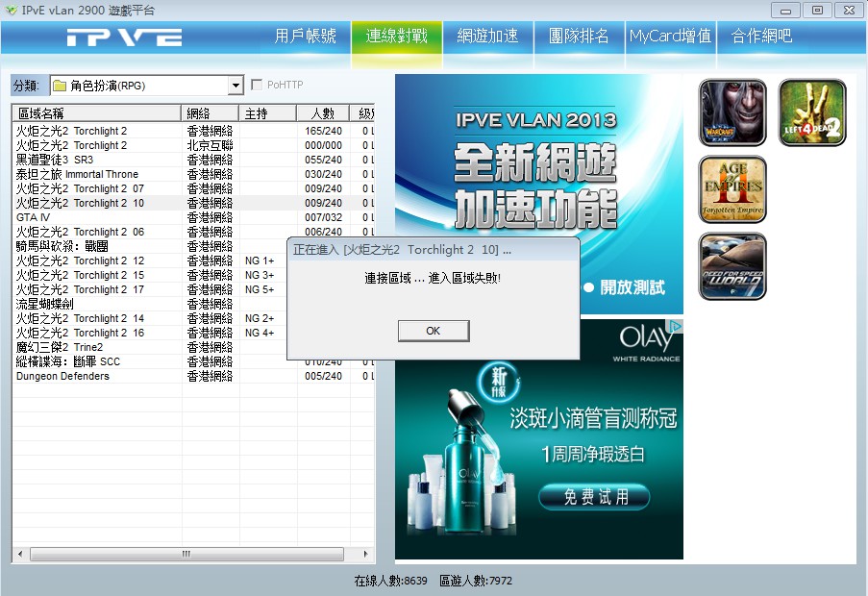Click the 免费试用 button in Olay ad
The image size is (868, 596).
pos(595,496)
